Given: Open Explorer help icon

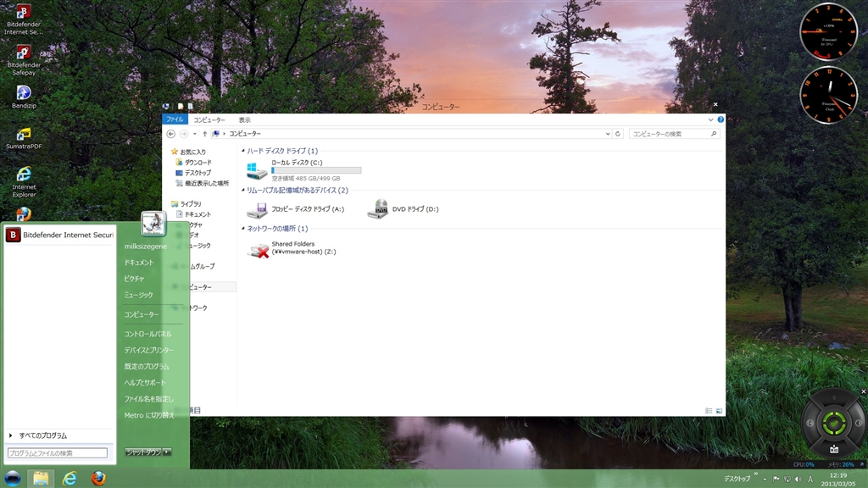Looking at the screenshot, I should (721, 119).
